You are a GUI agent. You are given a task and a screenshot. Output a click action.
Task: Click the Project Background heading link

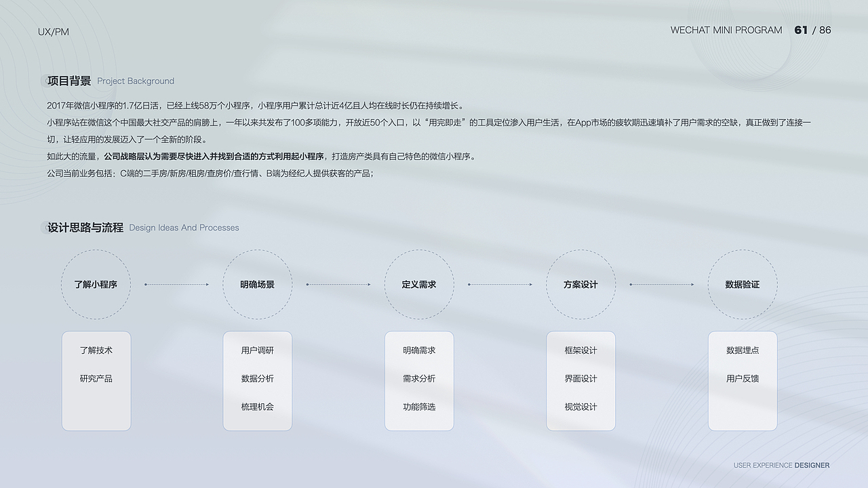(135, 81)
